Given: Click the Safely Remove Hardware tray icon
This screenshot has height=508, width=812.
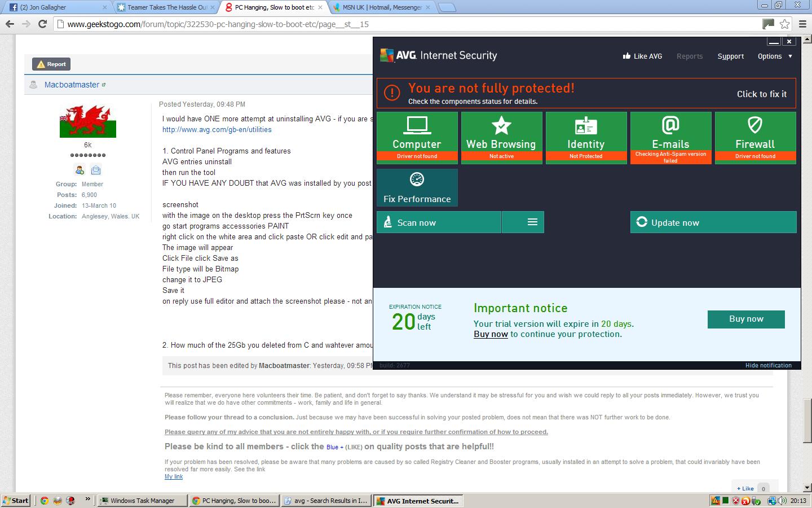Looking at the screenshot, I should point(756,501).
